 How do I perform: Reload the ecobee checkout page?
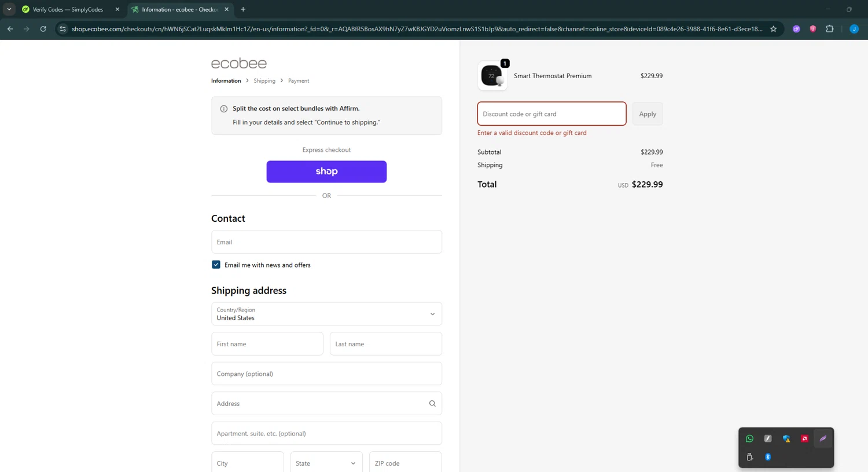(43, 29)
